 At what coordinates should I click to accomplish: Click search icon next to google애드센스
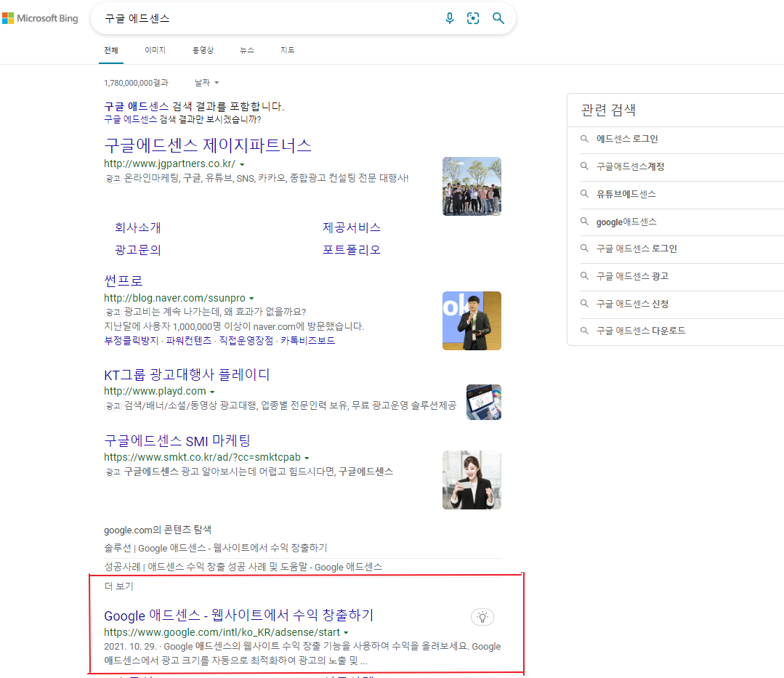pos(584,221)
